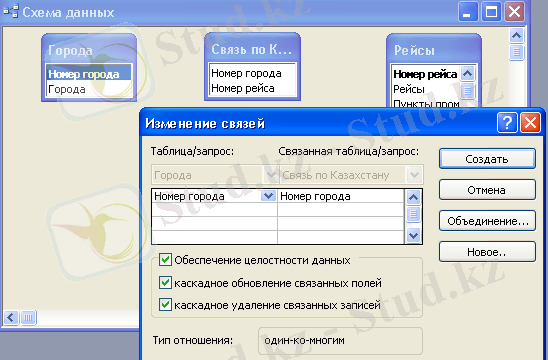Close the Изменение связей dialog
Image resolution: width=548 pixels, height=360 pixels.
(530, 123)
